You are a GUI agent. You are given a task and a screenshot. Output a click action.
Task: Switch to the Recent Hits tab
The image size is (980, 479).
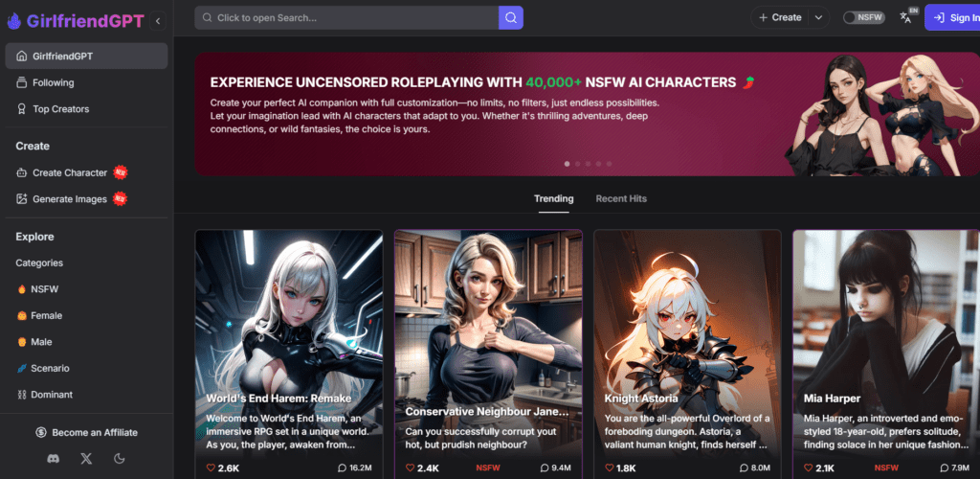(x=621, y=199)
